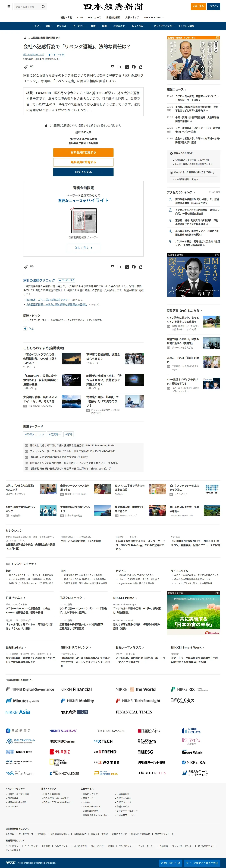This screenshot has height=868, width=226.
Task: Click the share sheet icon below the paywall box
Action: 141,267
